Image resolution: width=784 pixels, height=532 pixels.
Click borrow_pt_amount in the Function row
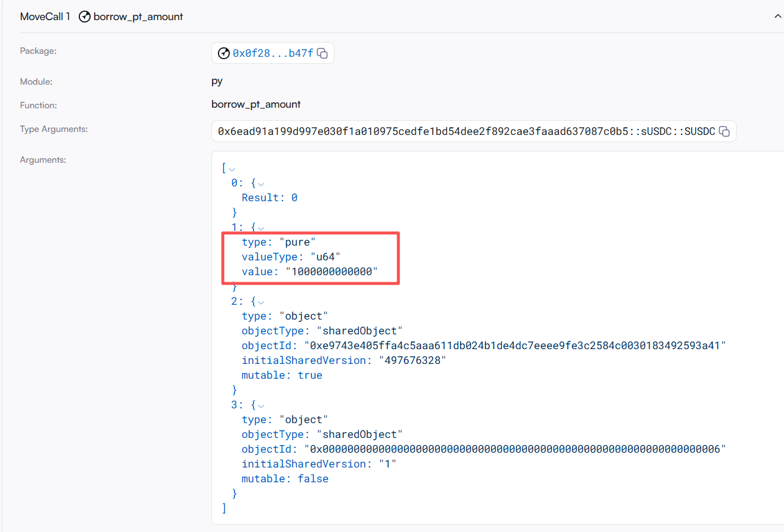[x=256, y=104]
